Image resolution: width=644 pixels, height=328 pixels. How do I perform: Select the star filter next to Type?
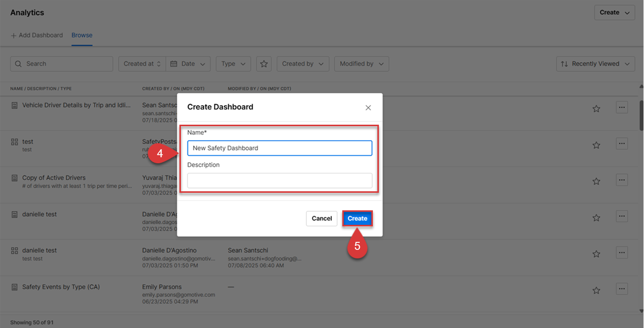(x=264, y=64)
